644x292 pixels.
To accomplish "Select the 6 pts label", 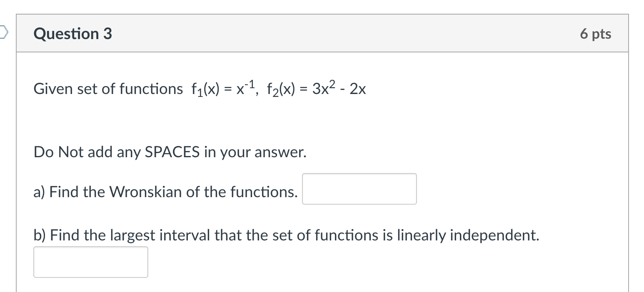I will pos(596,34).
